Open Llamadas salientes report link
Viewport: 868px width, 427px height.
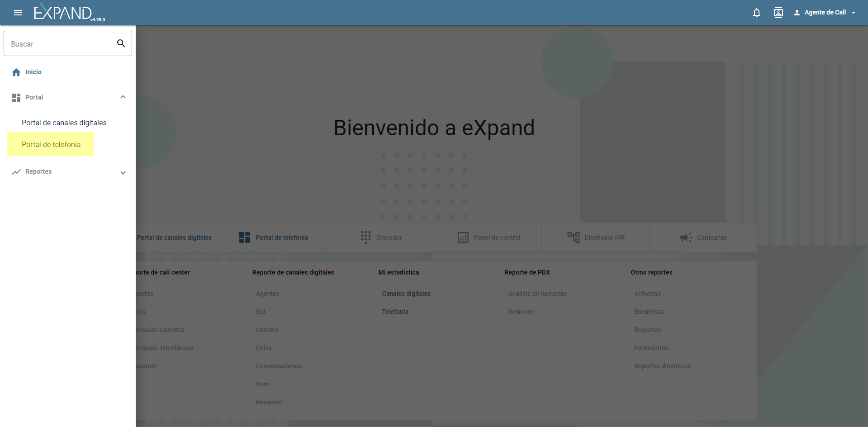coord(160,330)
